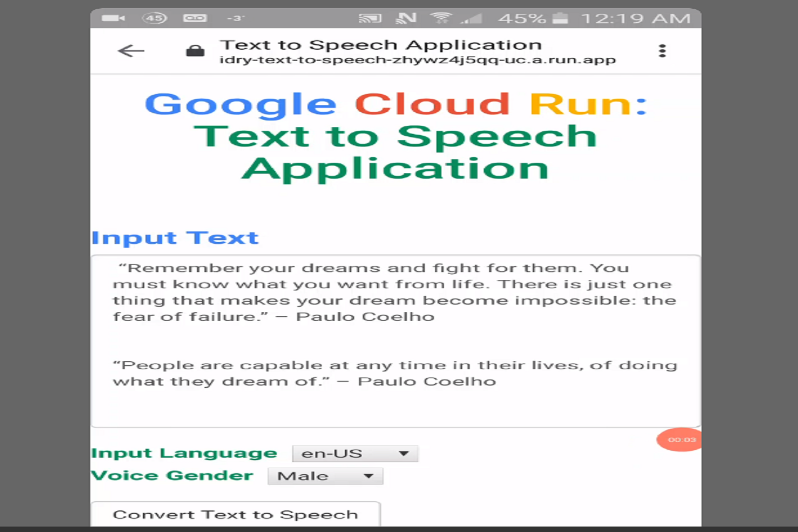
Task: Click the Text to Speech Application page title
Action: click(381, 45)
